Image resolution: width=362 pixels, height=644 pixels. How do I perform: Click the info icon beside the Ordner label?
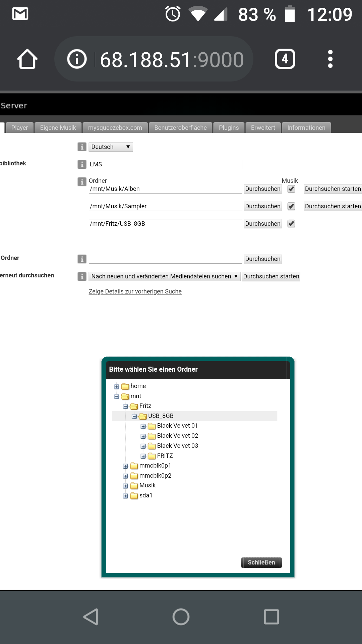pos(82,182)
